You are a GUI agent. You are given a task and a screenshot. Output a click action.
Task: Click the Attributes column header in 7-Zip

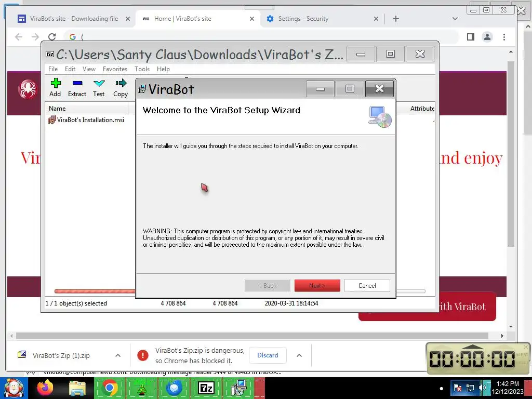pyautogui.click(x=422, y=109)
